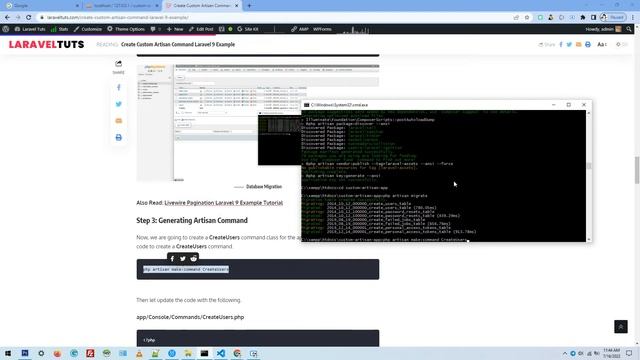Click Edit Post in the admin bar
Viewport: 640px width, 360px height.
(201, 29)
